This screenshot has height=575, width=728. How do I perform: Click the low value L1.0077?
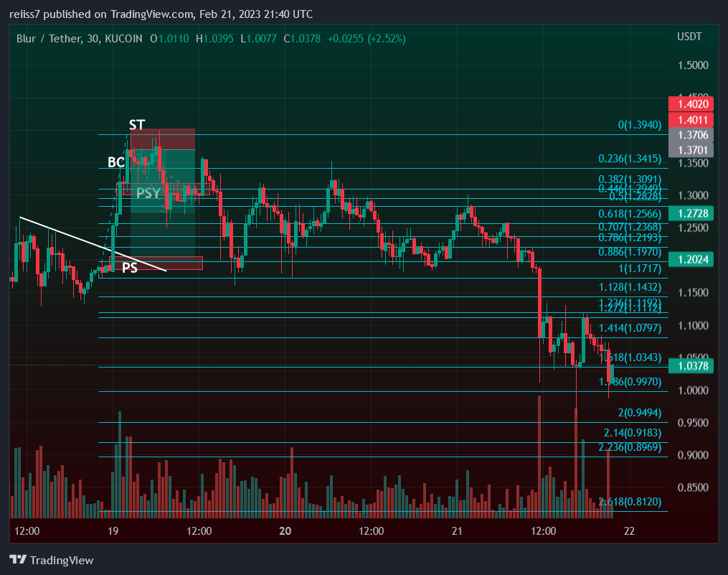[258, 39]
